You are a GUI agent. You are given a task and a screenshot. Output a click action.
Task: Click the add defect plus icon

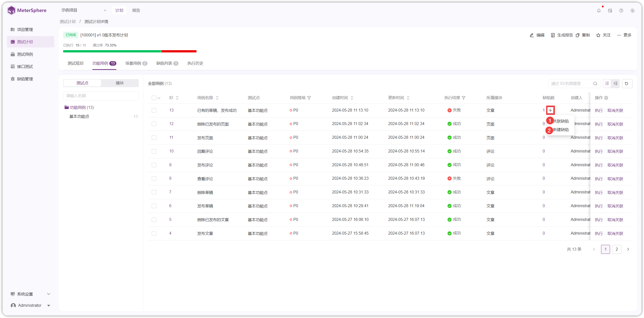click(x=550, y=110)
